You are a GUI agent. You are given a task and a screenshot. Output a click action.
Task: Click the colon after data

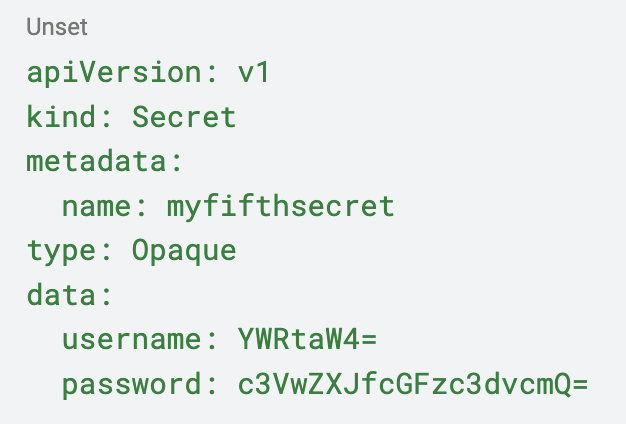105,295
